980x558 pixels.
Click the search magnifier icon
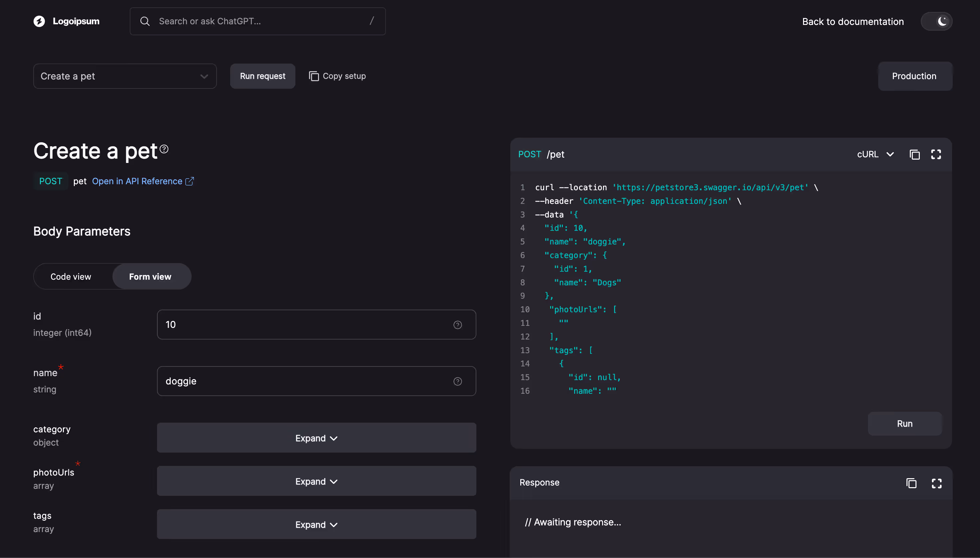[145, 21]
